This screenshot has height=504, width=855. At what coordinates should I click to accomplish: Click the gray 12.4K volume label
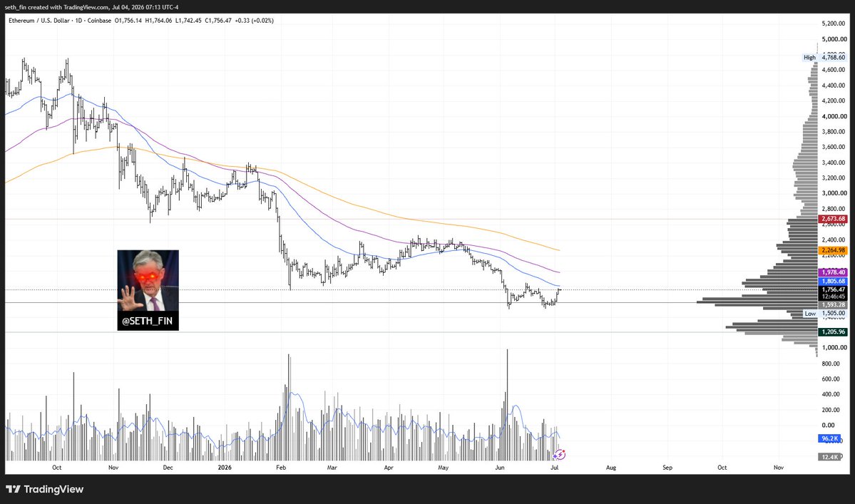pyautogui.click(x=829, y=457)
